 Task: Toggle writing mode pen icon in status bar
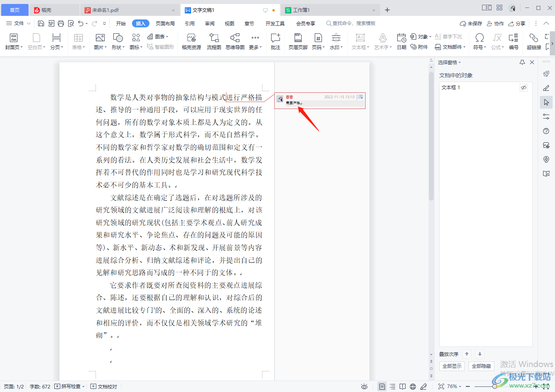pyautogui.click(x=423, y=386)
